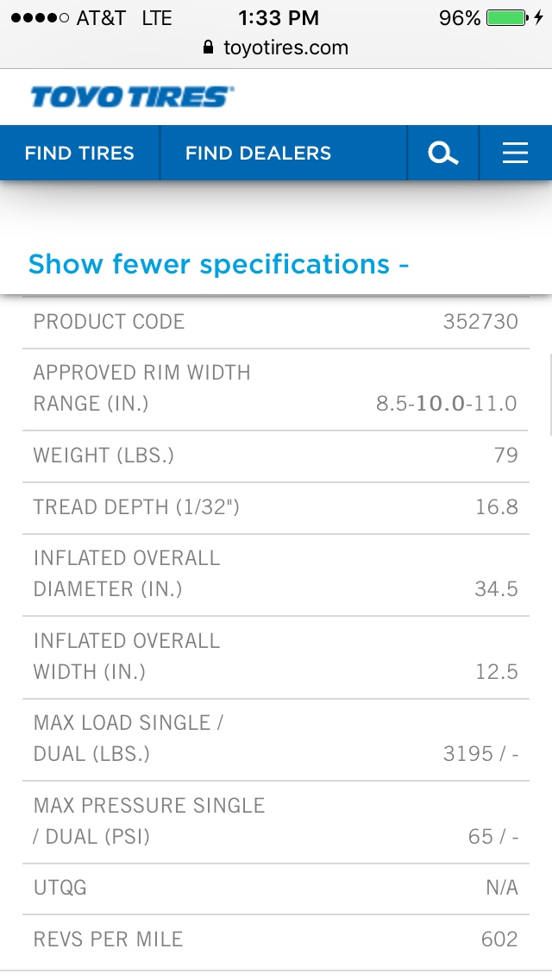Tap the Revs Per Mile row

point(276,939)
